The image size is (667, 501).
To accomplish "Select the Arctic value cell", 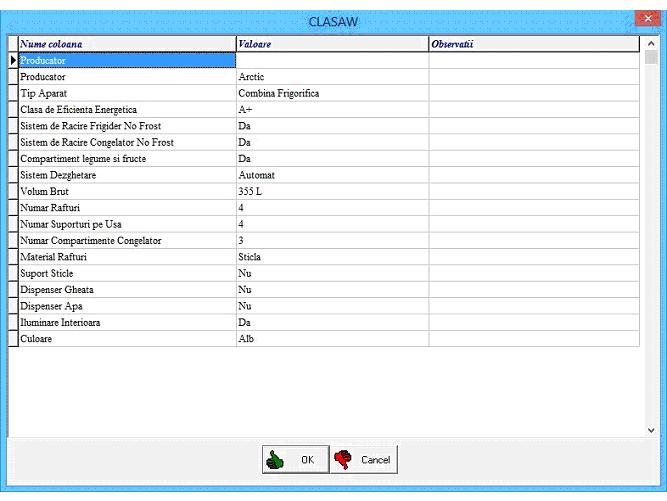I will click(331, 77).
